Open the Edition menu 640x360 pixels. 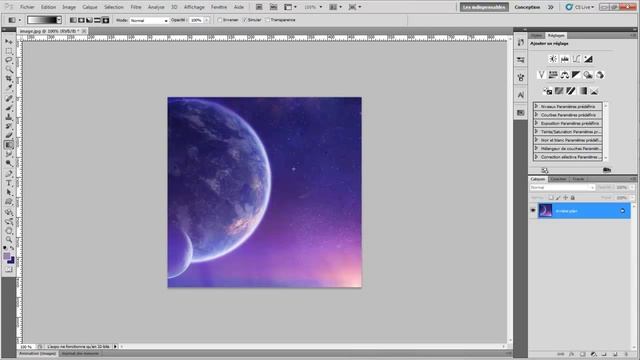click(x=48, y=7)
